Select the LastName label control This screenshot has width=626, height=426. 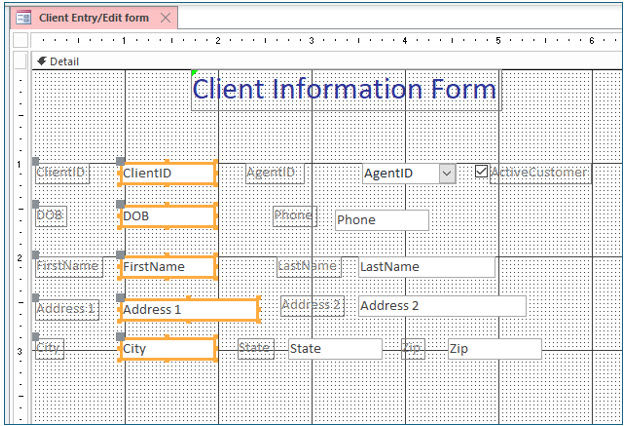[x=309, y=267]
